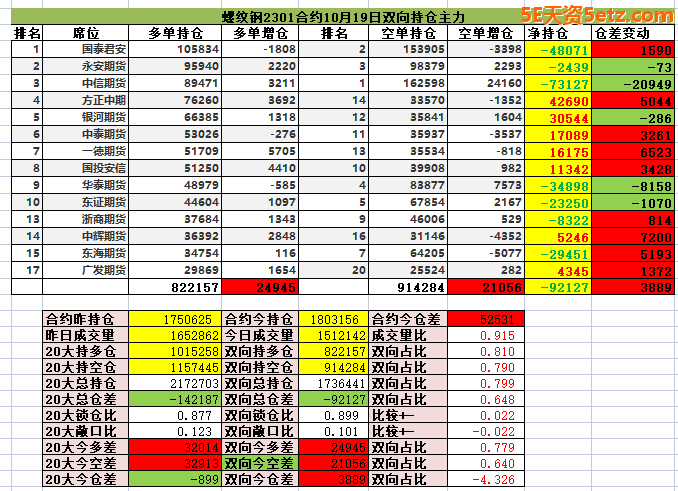Select the 一德期货 seat cell
This screenshot has height=491, width=678.
coord(86,151)
